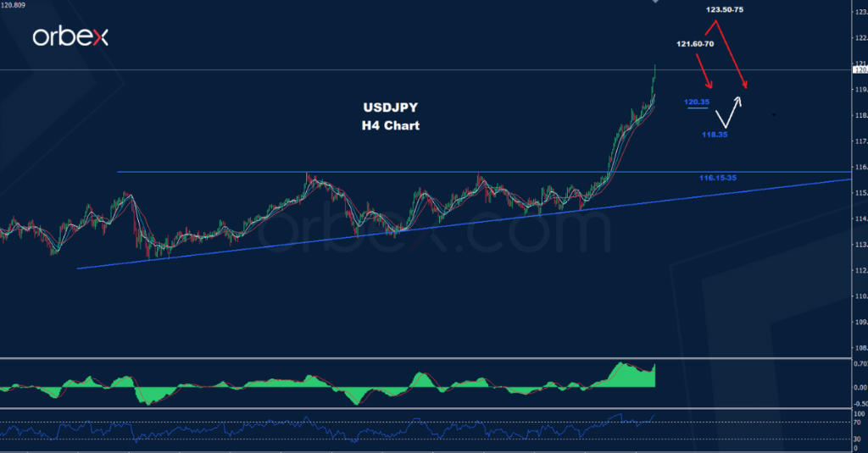The width and height of the screenshot is (868, 453).
Task: Click the H4 Chart label
Action: pyautogui.click(x=390, y=125)
